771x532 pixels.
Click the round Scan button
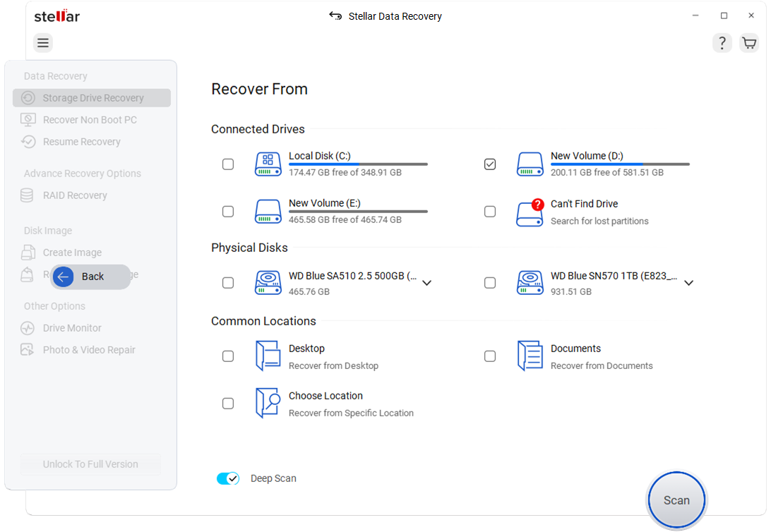676,500
